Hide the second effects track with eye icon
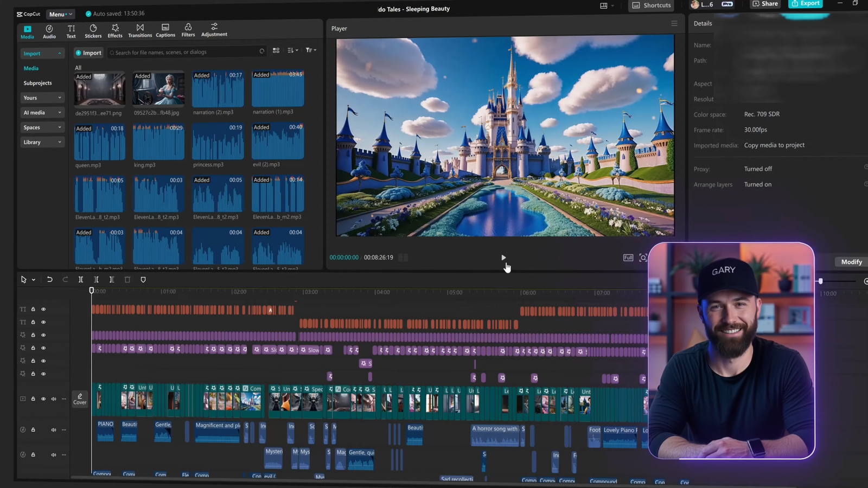Screen dimensions: 868x488 [x=43, y=348]
